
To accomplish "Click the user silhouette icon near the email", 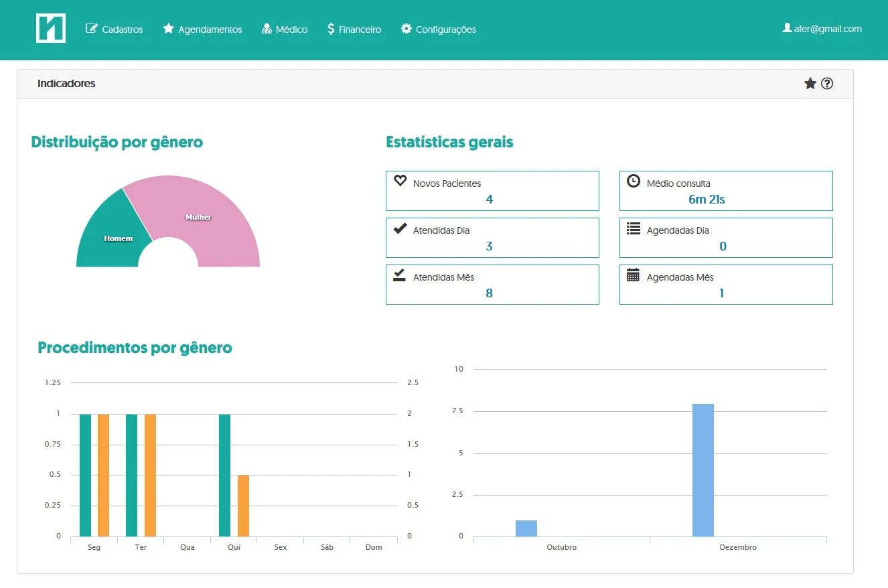I will coord(786,29).
